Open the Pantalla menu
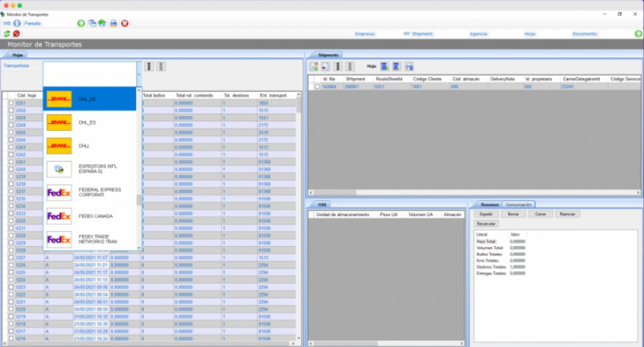 click(32, 24)
